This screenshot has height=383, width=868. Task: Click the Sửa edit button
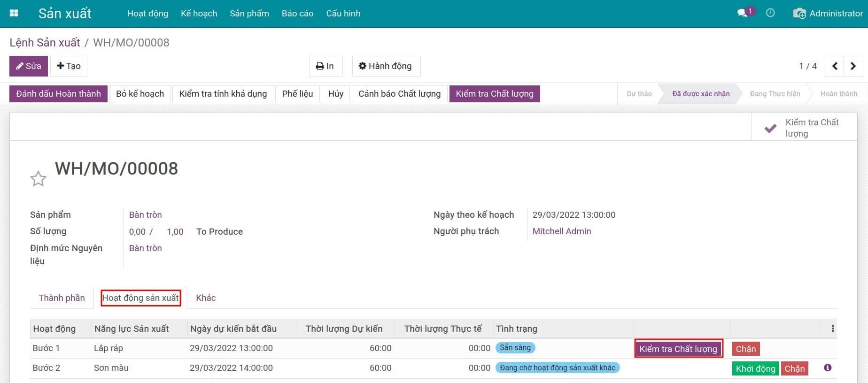pyautogui.click(x=29, y=66)
